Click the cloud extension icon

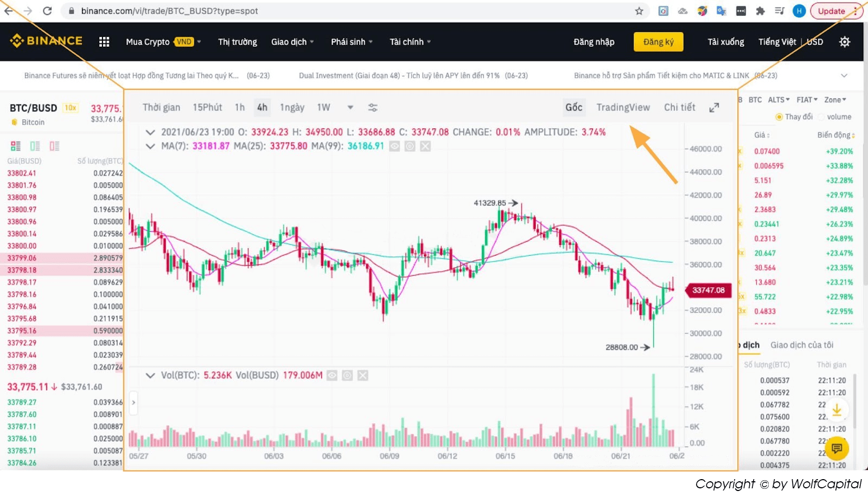click(x=682, y=11)
